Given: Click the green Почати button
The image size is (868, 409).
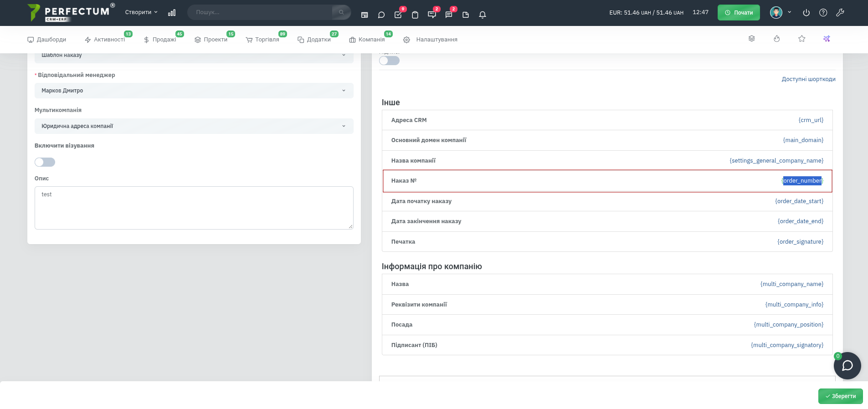Looking at the screenshot, I should [x=739, y=13].
